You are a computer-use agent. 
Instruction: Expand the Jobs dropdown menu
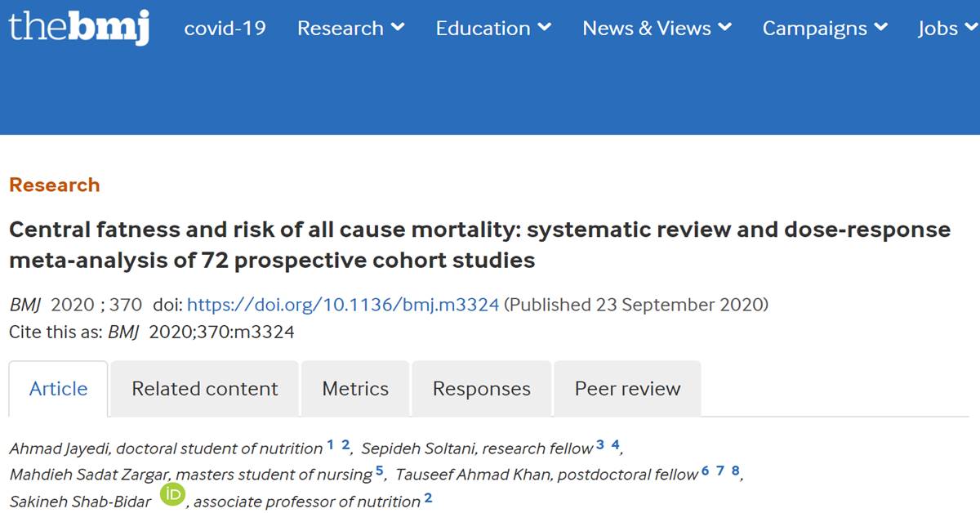pos(948,28)
